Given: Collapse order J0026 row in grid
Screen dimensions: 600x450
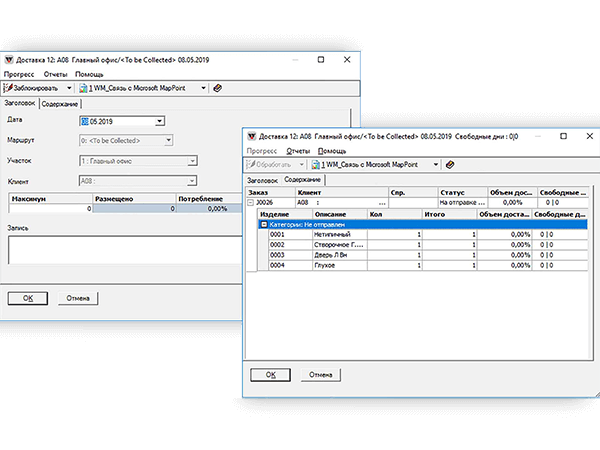Looking at the screenshot, I should coord(250,202).
